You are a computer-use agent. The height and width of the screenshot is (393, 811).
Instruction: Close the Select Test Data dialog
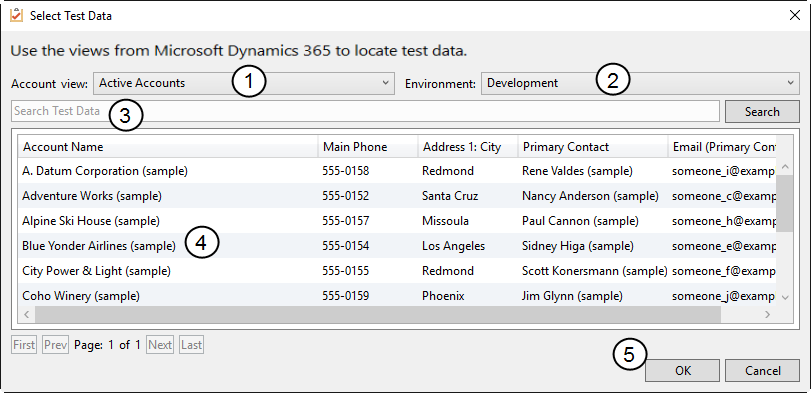795,16
